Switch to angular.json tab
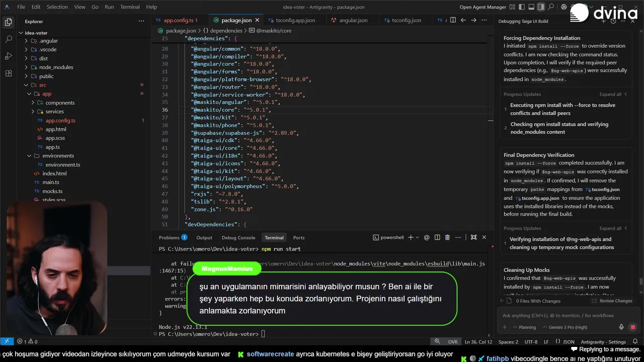Image resolution: width=644 pixels, height=362 pixels. pos(353,20)
